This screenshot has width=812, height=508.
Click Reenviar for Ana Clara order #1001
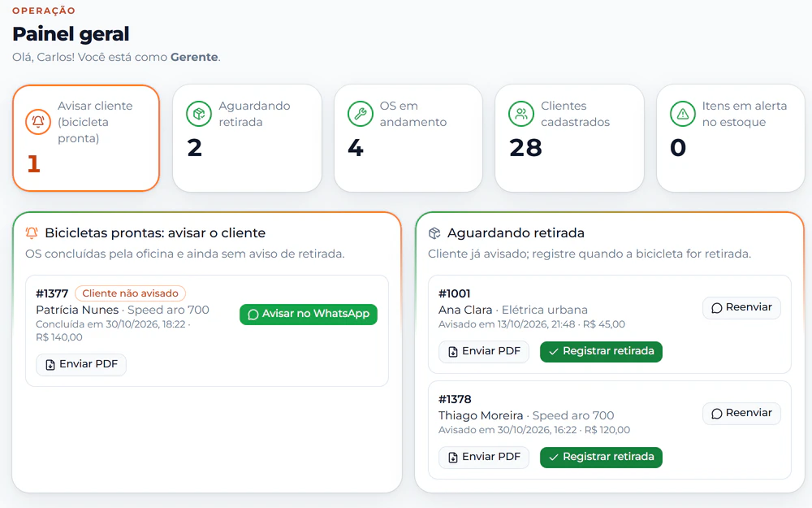click(x=741, y=307)
